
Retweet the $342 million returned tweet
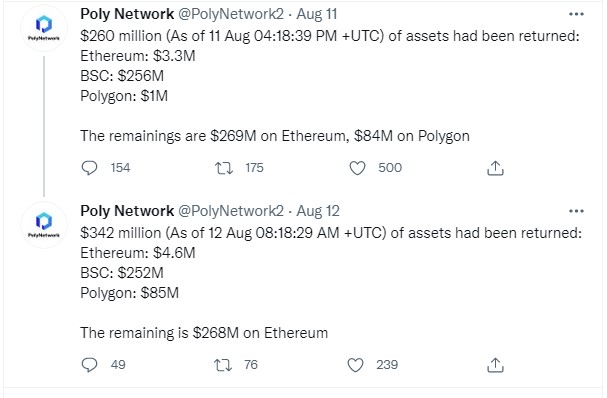(x=223, y=365)
